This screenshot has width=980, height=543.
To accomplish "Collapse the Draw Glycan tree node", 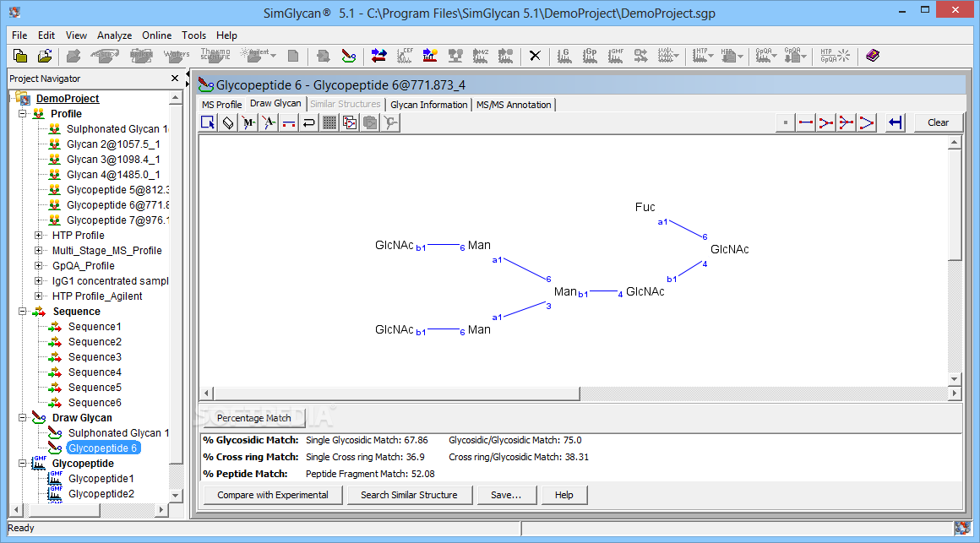I will 23,417.
